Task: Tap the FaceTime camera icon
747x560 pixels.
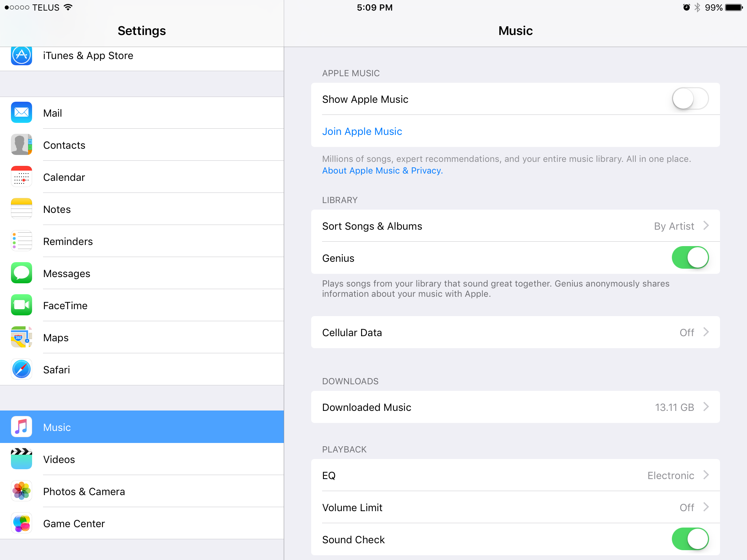Action: (x=22, y=305)
